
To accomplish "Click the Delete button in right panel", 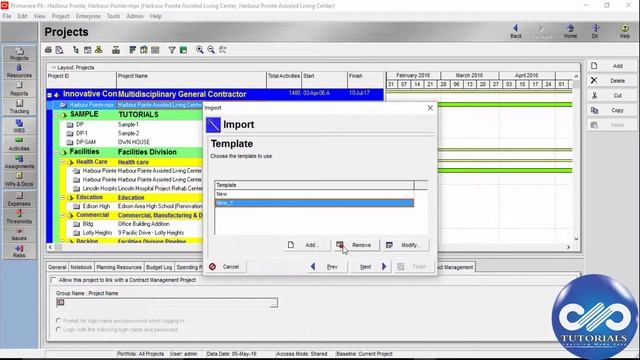I will pos(612,81).
